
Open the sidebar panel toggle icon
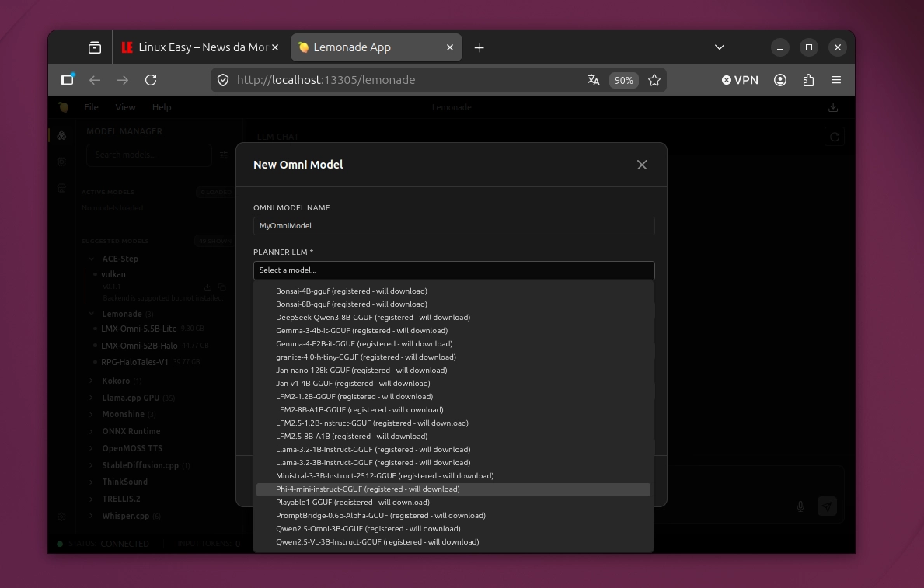(x=67, y=79)
